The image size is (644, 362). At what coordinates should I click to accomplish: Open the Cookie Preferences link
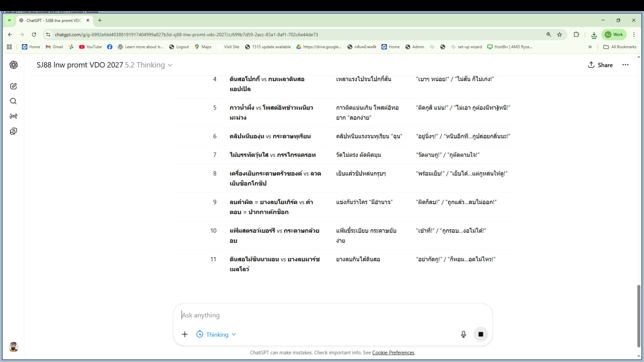click(x=393, y=353)
